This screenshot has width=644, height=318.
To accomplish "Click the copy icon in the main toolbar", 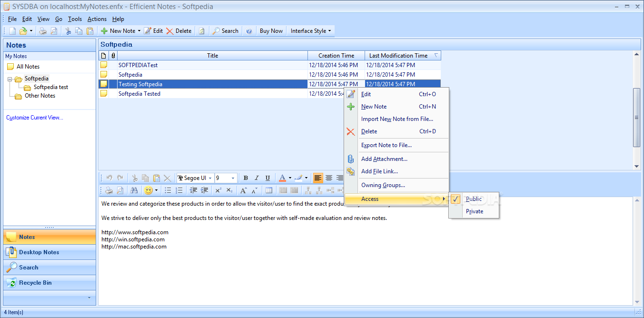I will point(79,31).
